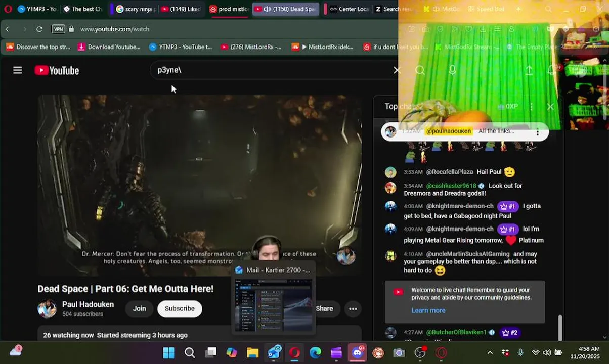
Task: Open the 'MistLordRx idek...' bookmark
Action: (x=322, y=47)
